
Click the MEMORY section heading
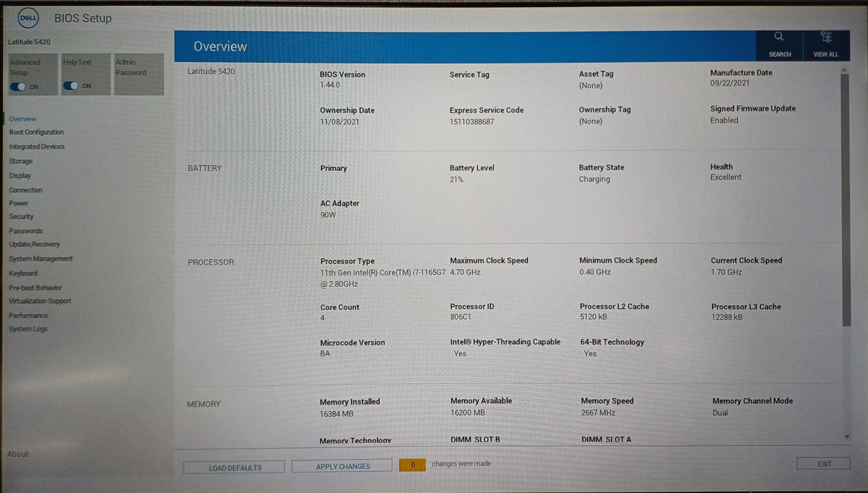tap(203, 404)
